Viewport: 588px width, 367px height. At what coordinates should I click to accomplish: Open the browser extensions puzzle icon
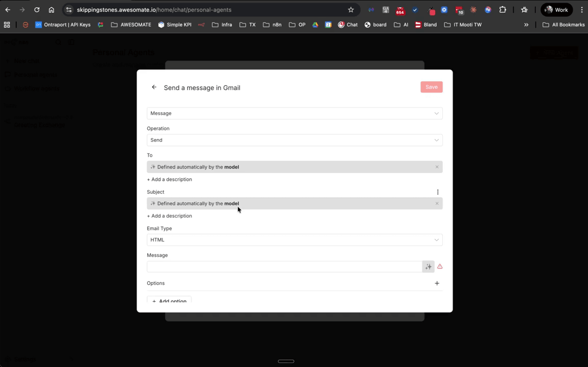[x=503, y=10]
